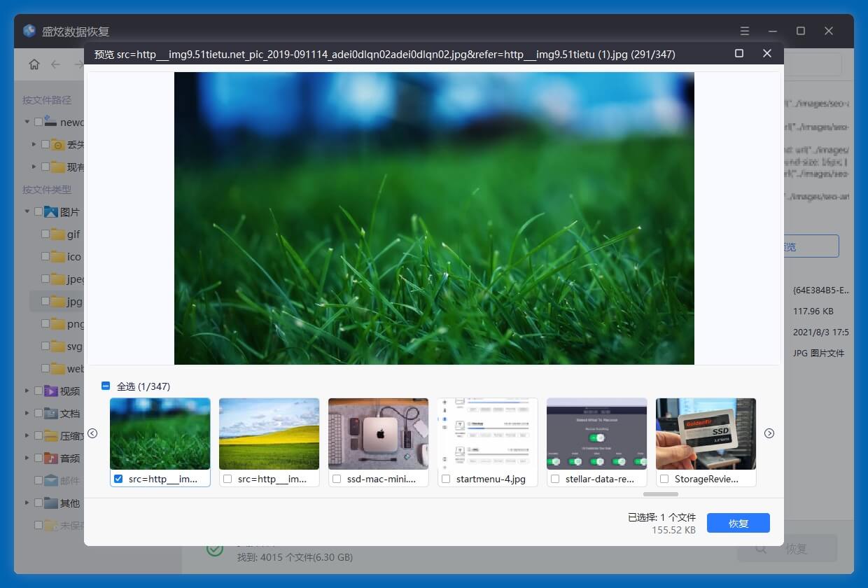Open the hamburger menu in title bar
The width and height of the screenshot is (868, 588).
(745, 31)
